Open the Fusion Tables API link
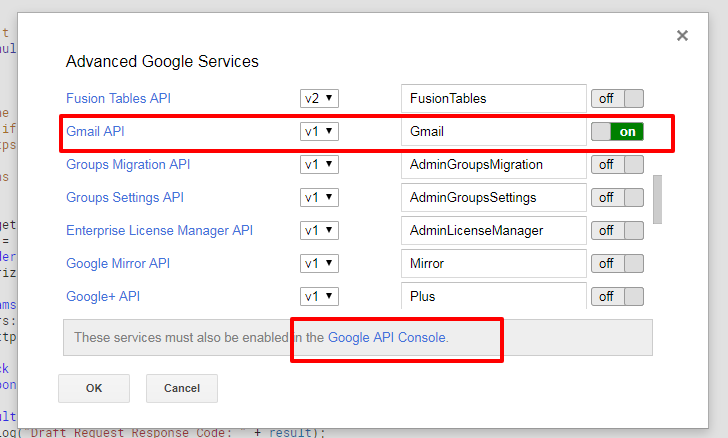Screen dimensions: 728x438 click(118, 98)
